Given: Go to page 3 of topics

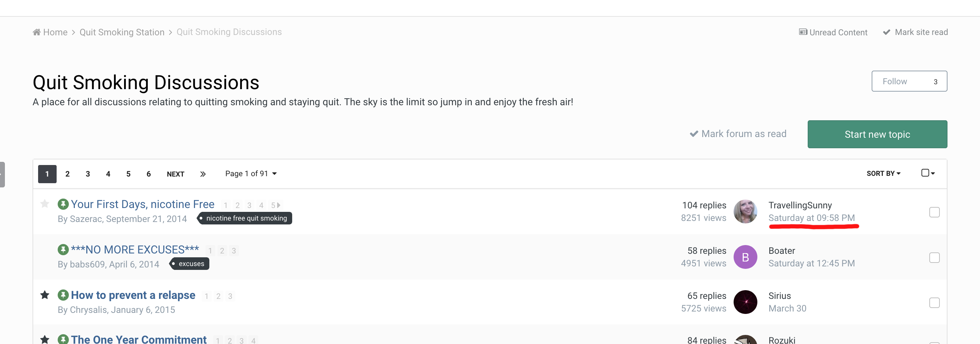Looking at the screenshot, I should [x=88, y=174].
